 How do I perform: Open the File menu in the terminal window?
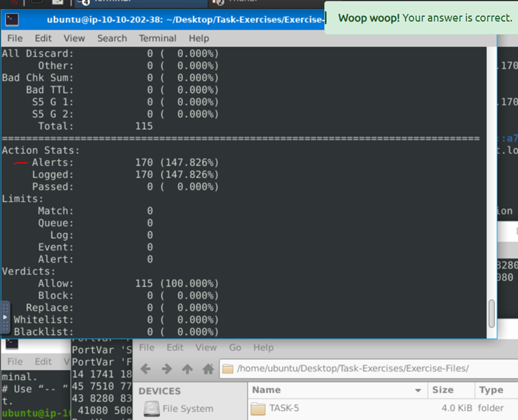(15, 38)
